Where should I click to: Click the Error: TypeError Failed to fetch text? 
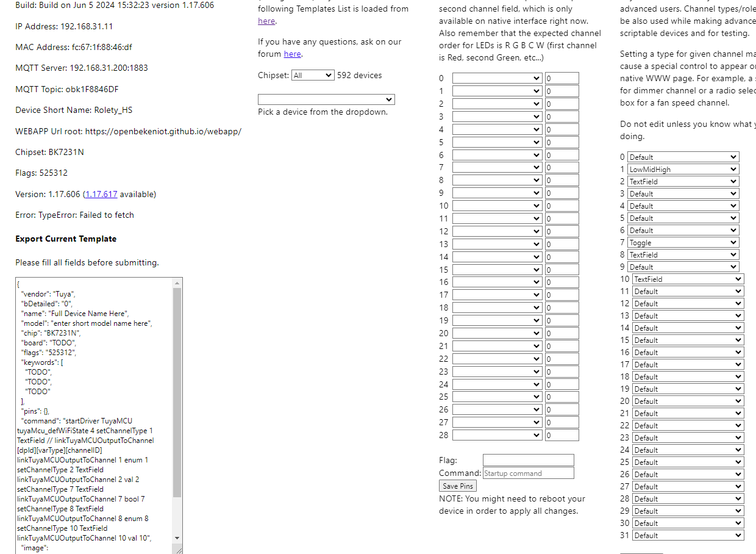(74, 215)
